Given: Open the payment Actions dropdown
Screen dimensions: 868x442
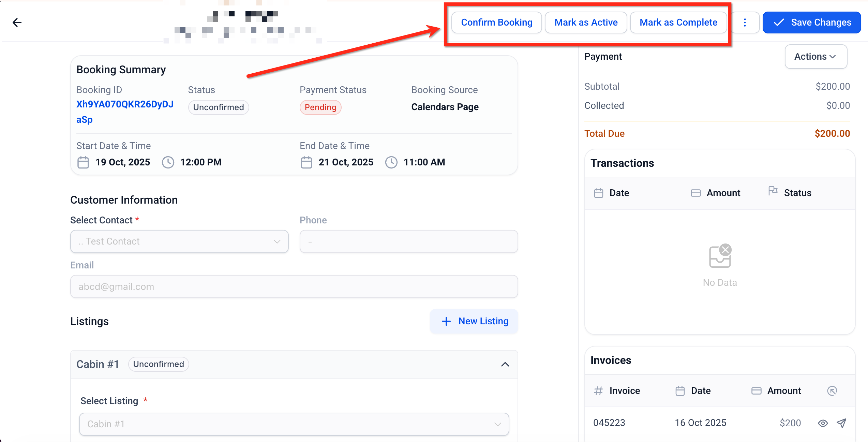Looking at the screenshot, I should point(815,57).
